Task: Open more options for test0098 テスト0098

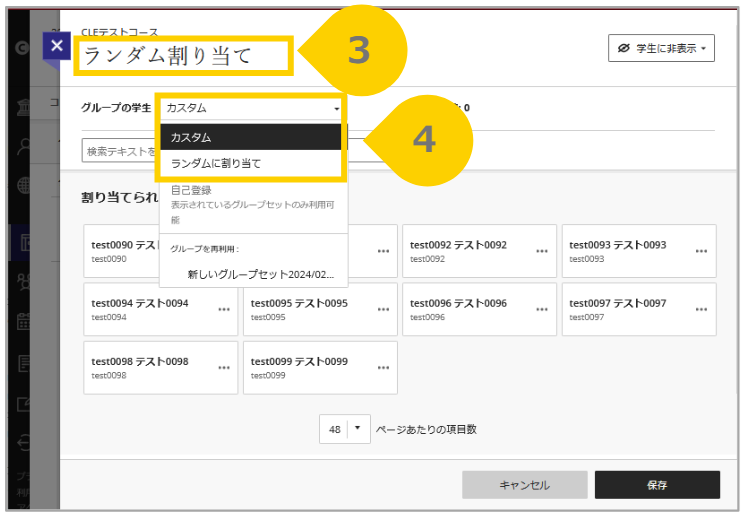Action: [224, 368]
